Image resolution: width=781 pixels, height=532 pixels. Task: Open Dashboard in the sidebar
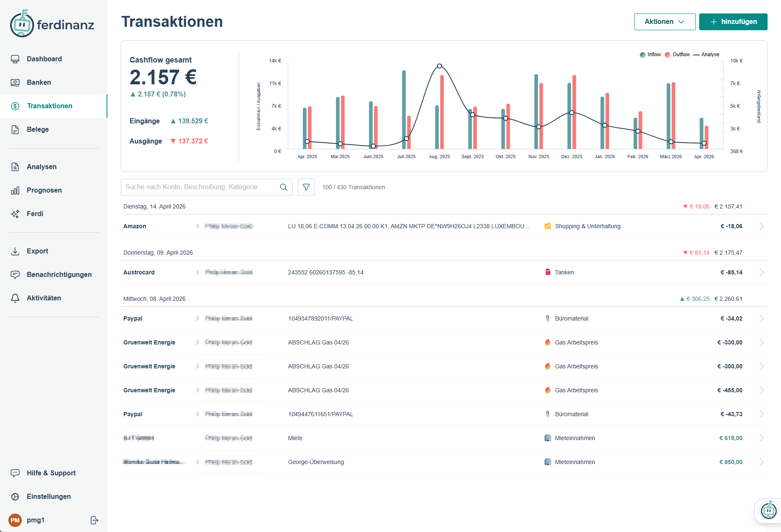point(44,59)
